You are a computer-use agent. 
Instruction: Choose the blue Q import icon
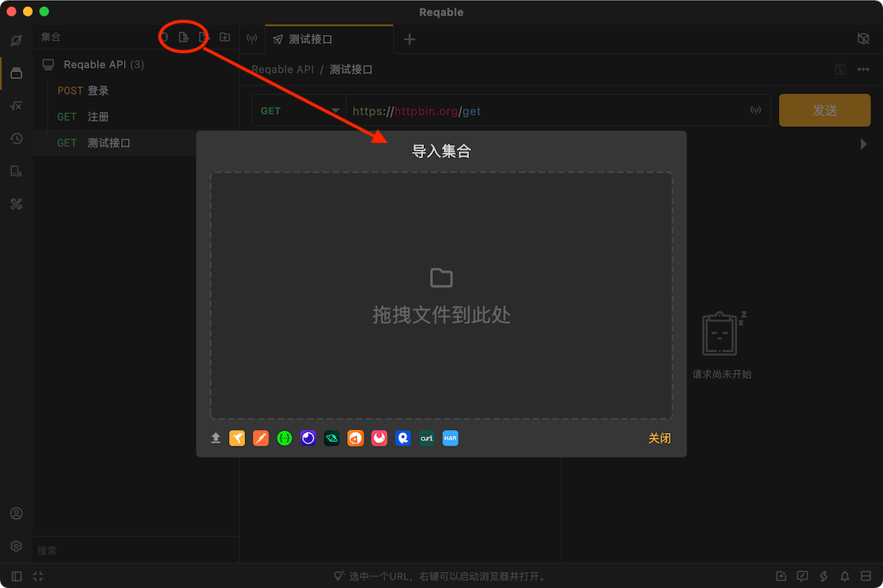(x=403, y=437)
